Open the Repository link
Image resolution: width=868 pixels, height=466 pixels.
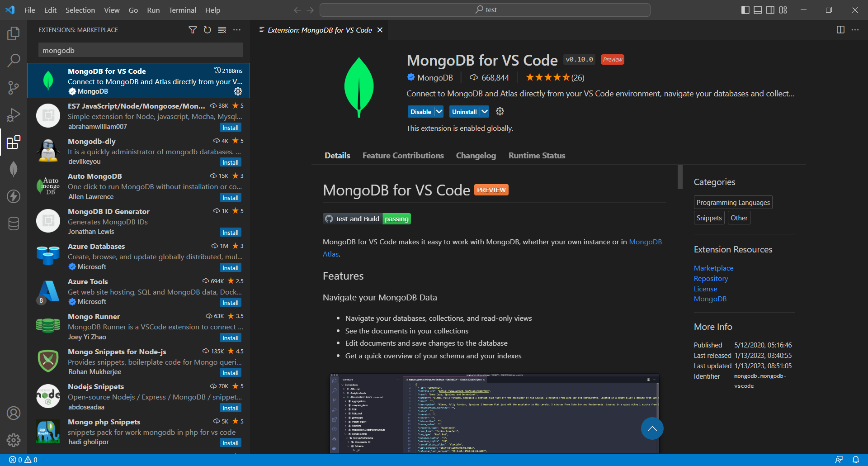[711, 278]
